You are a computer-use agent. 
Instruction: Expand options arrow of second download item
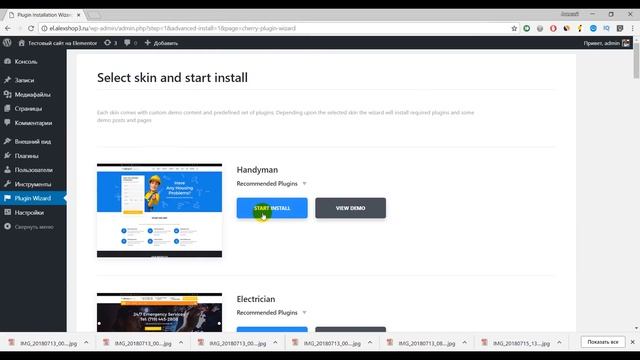point(181,343)
